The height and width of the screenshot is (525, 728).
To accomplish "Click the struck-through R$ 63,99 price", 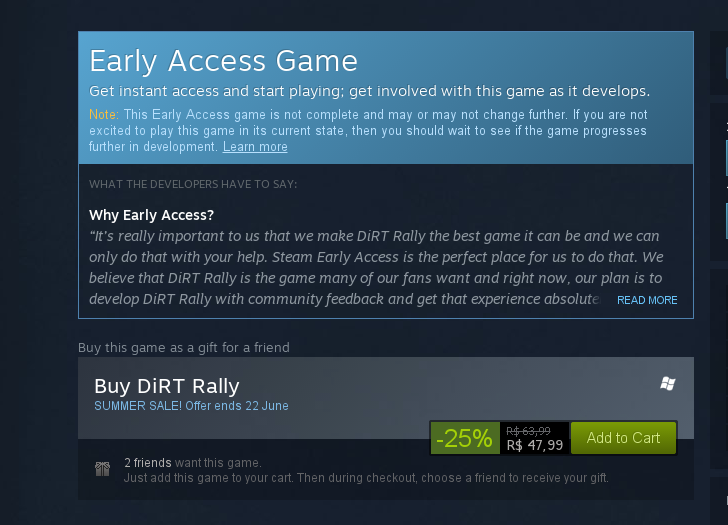I will (528, 430).
